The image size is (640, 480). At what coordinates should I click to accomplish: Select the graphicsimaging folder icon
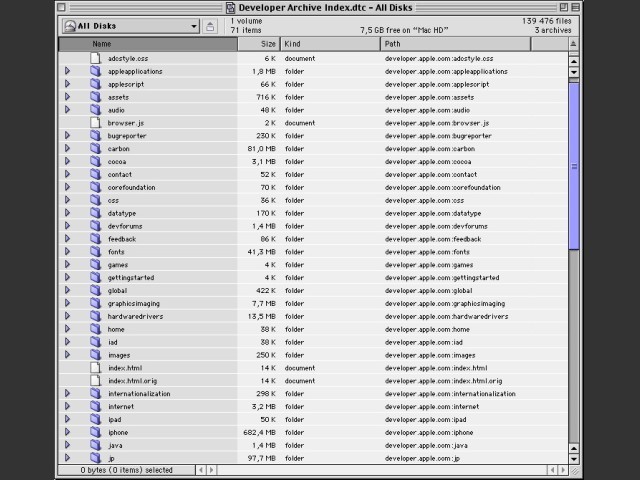click(x=96, y=303)
